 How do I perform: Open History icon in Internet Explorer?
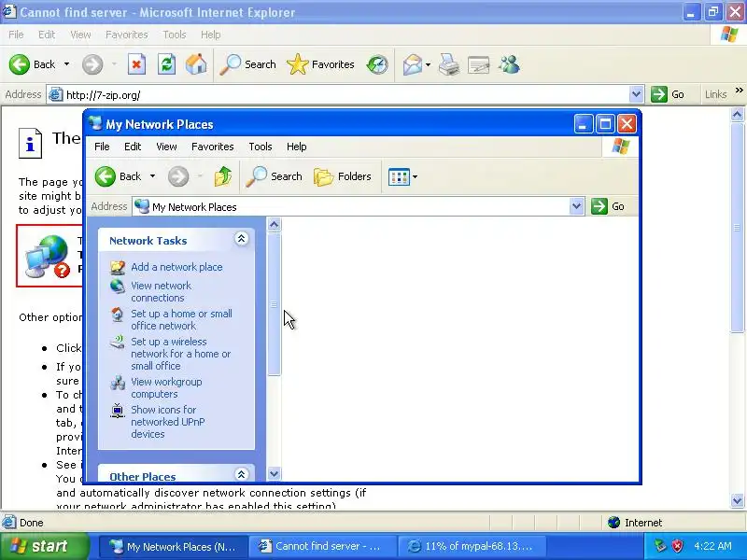tap(377, 64)
